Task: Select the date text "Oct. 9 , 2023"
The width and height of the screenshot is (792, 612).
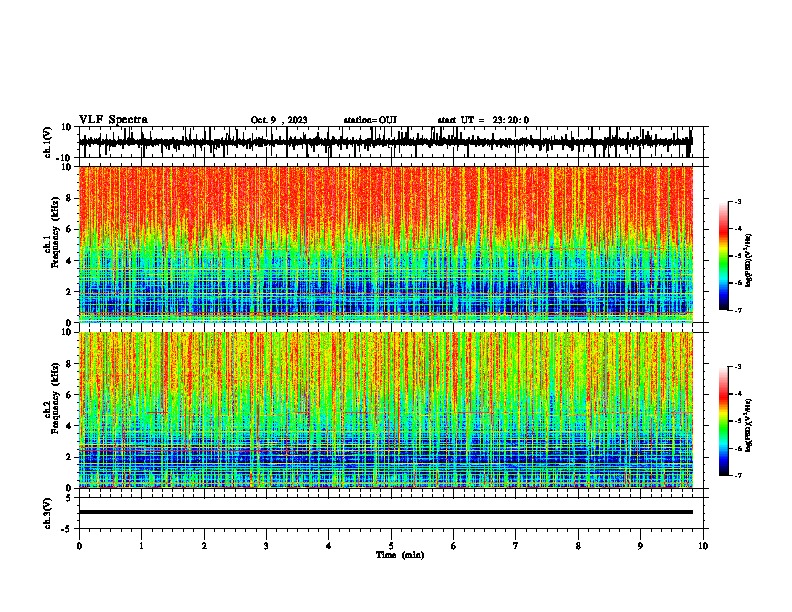Action: click(x=279, y=120)
